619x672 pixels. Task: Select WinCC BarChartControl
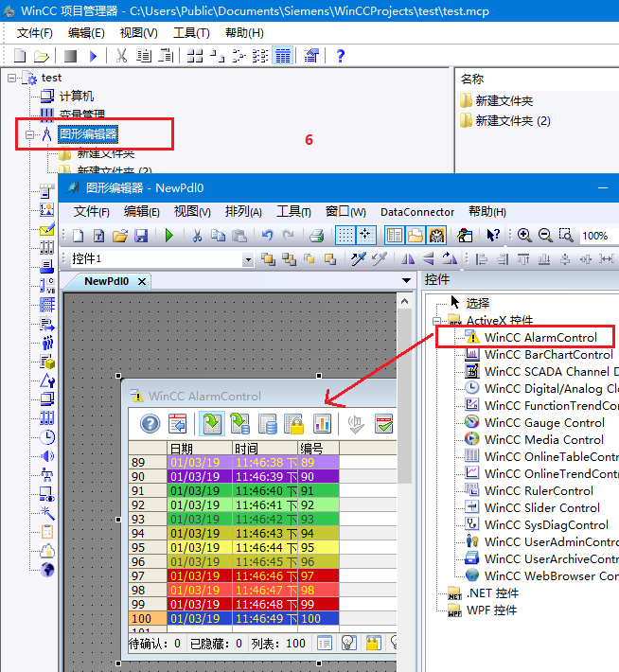click(x=549, y=354)
